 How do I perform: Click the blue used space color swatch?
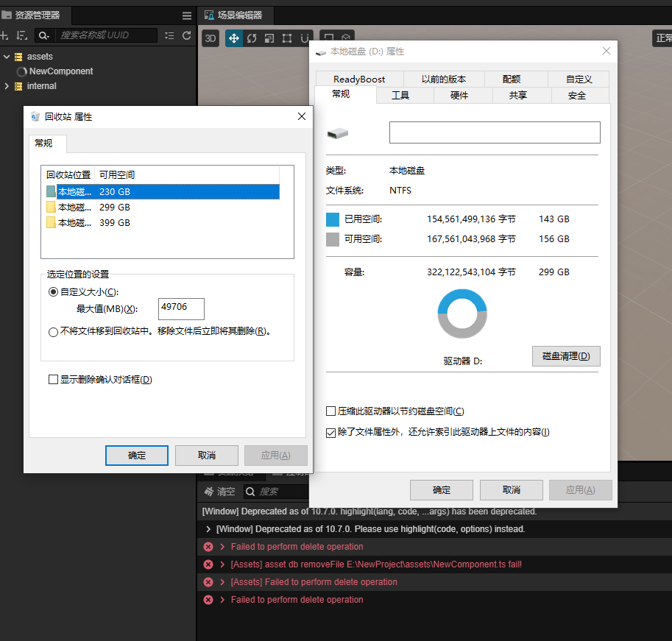pyautogui.click(x=333, y=219)
